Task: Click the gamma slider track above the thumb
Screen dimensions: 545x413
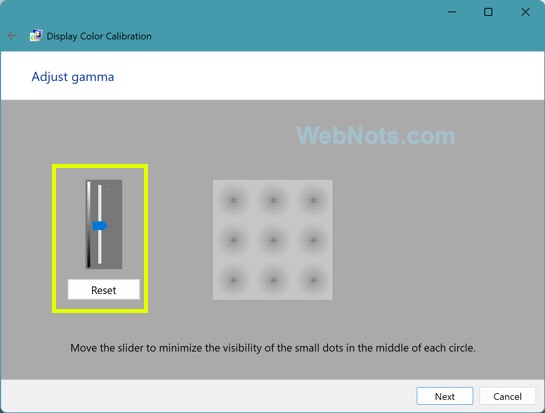Action: tap(100, 202)
